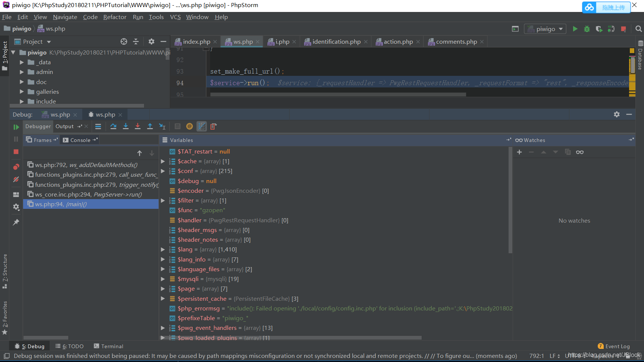This screenshot has height=362, width=644.
Task: Click Run to Cursor icon
Action: 162,126
